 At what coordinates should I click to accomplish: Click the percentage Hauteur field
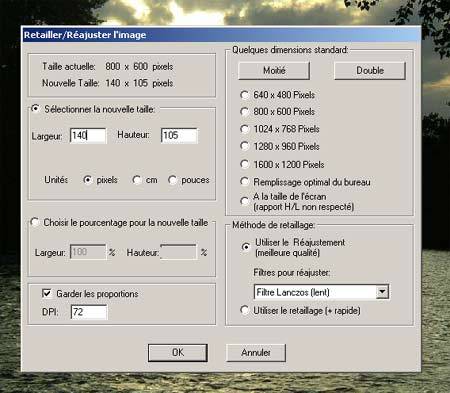(x=179, y=252)
